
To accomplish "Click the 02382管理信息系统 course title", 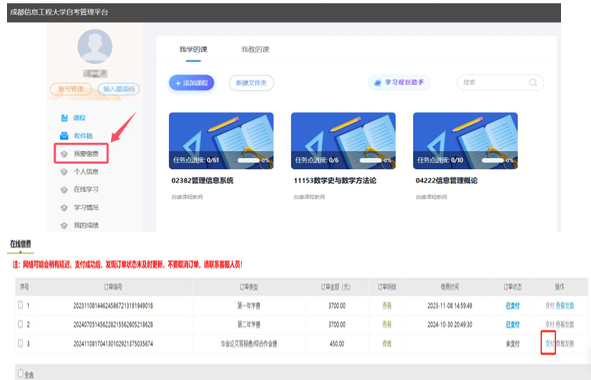I will [x=202, y=181].
